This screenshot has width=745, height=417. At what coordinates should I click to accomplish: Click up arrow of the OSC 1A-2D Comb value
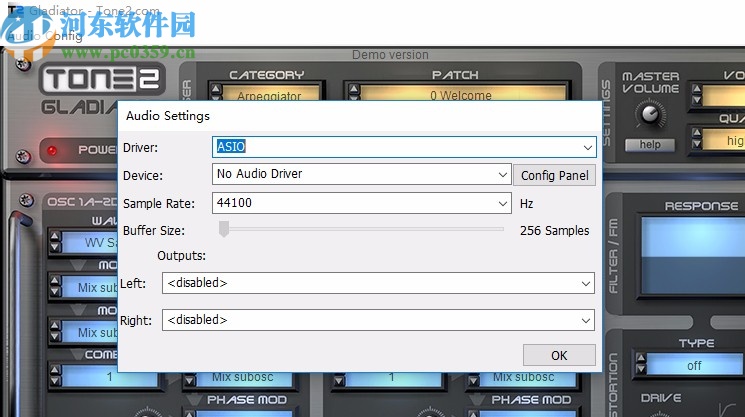pyautogui.click(x=55, y=370)
